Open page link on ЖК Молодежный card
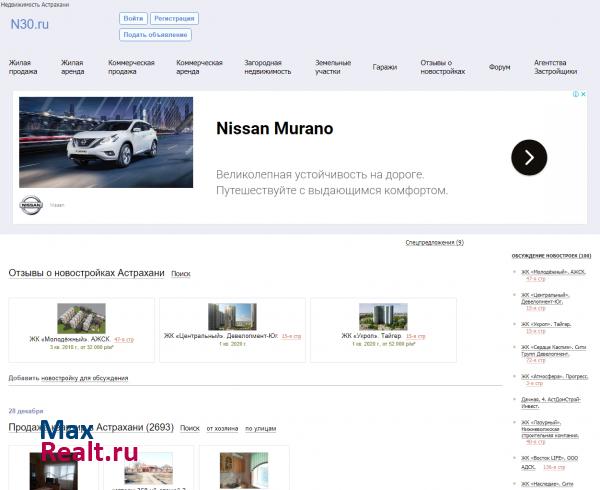The height and width of the screenshot is (490, 600). pyautogui.click(x=124, y=340)
